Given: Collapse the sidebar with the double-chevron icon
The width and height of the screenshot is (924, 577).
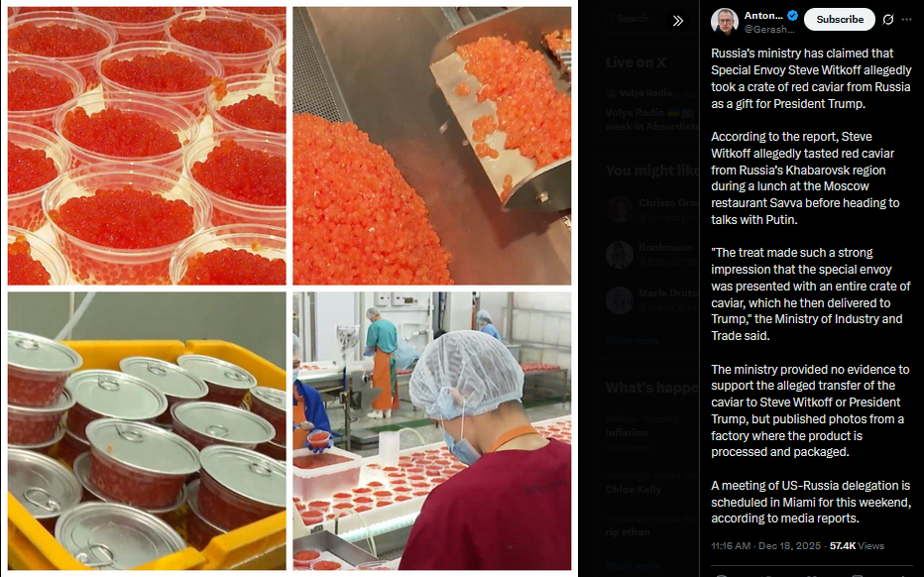Looking at the screenshot, I should (678, 21).
